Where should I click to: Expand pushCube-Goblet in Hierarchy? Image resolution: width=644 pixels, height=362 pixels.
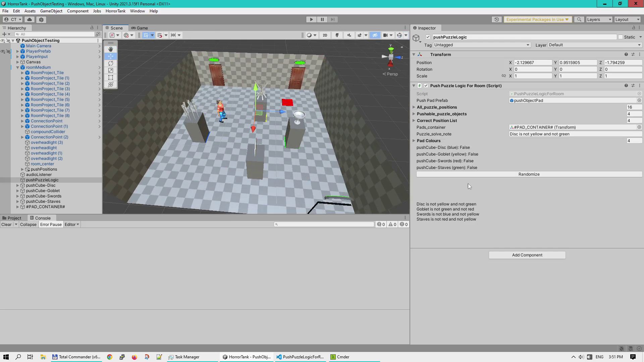[18, 191]
